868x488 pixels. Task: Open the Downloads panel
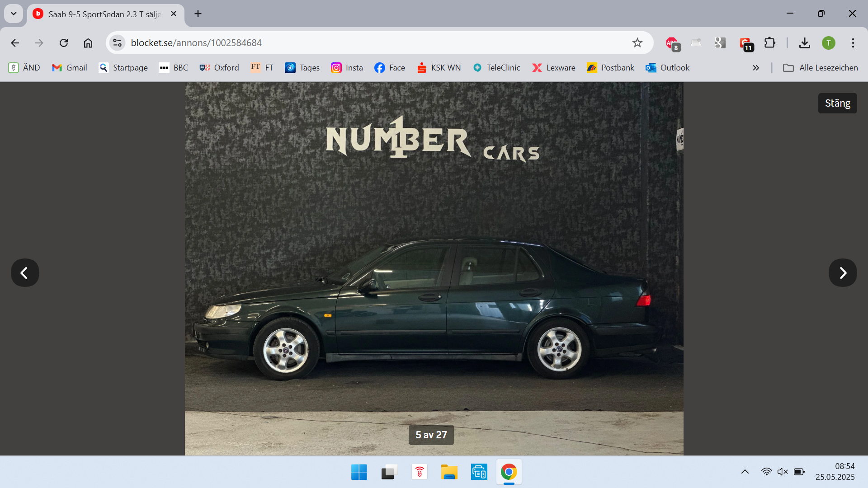[805, 43]
